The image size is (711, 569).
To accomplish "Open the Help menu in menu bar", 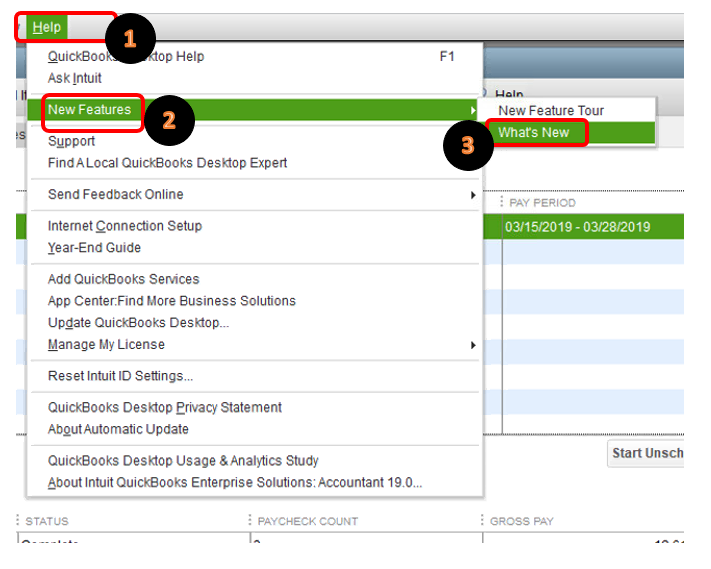I will pos(47,27).
